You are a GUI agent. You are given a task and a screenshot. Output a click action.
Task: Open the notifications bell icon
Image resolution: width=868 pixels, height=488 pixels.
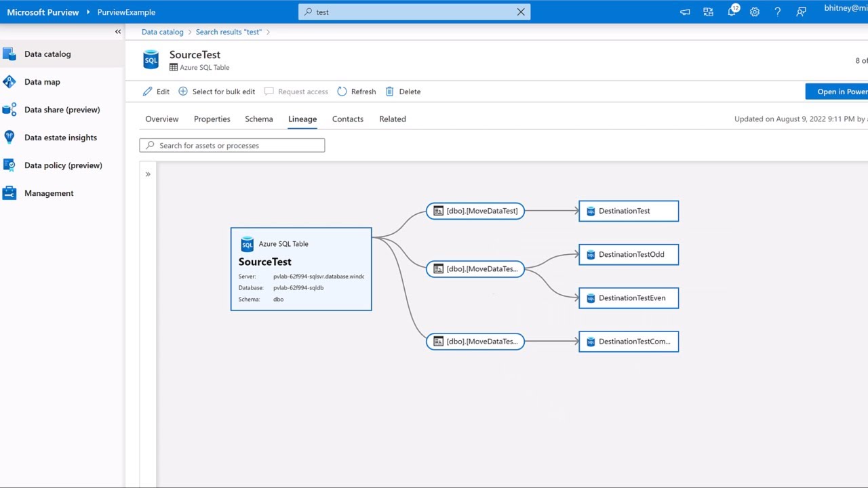[x=732, y=12]
